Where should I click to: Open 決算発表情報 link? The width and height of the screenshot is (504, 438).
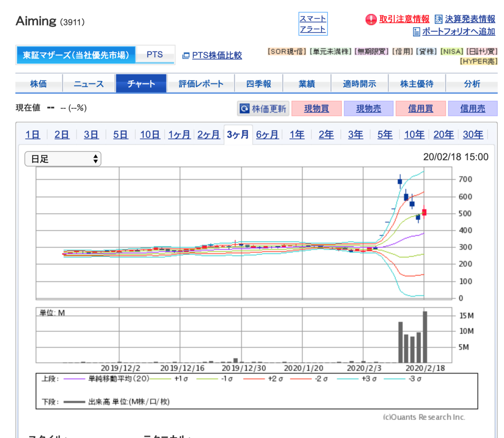pos(470,19)
